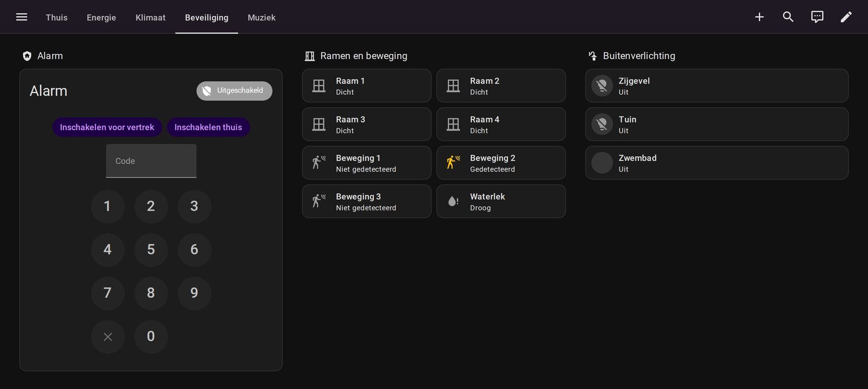Viewport: 868px width, 389px height.
Task: Click the Inschakelen thuis button
Action: pos(208,127)
